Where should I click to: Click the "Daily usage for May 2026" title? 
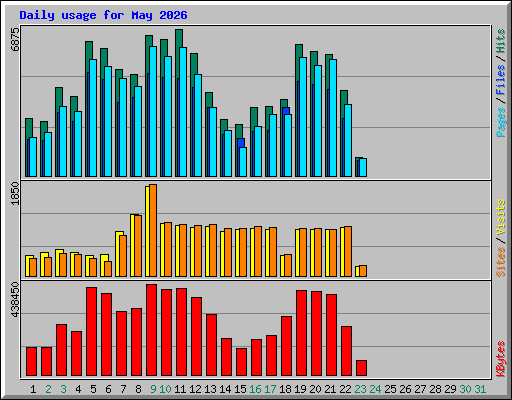coord(103,15)
